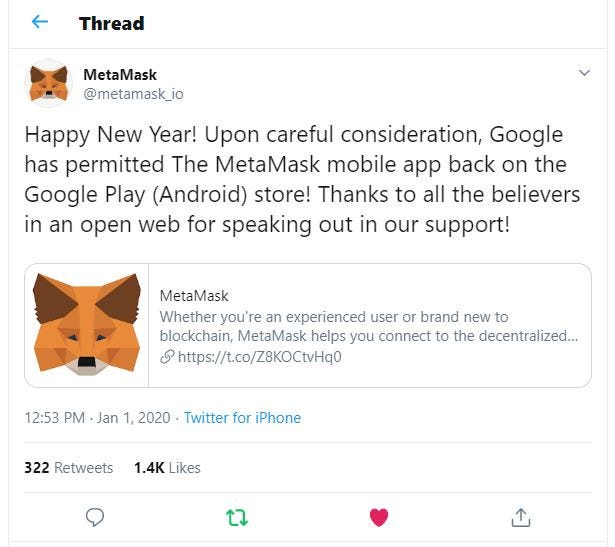This screenshot has height=547, width=615.
Task: Open the MetaMask profile avatar
Action: point(47,84)
